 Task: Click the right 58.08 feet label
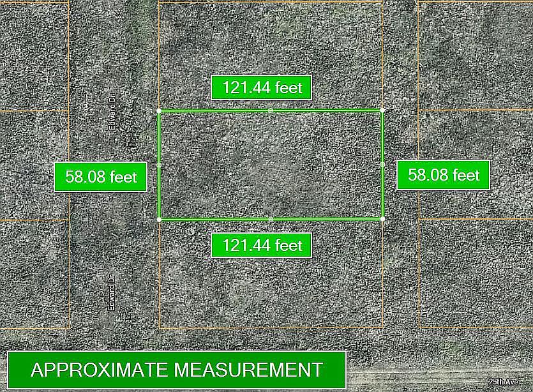coord(443,175)
